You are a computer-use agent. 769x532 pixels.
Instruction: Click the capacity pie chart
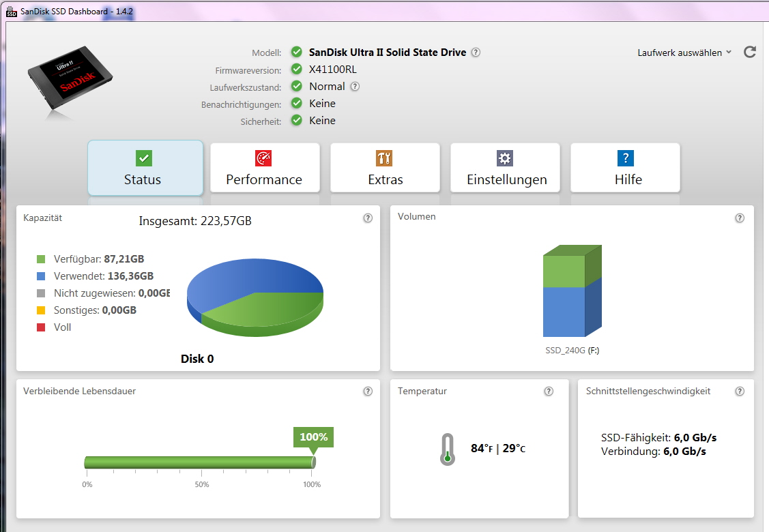pyautogui.click(x=255, y=297)
